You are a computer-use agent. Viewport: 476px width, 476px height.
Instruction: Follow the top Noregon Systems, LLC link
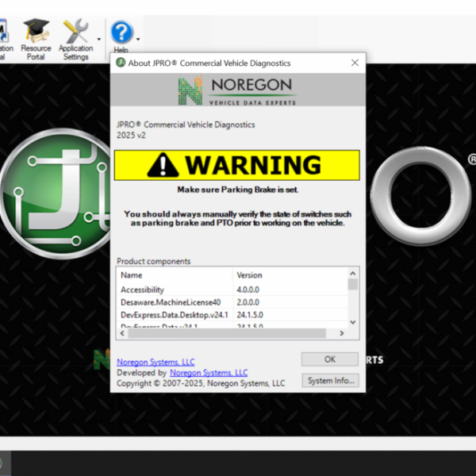point(155,362)
